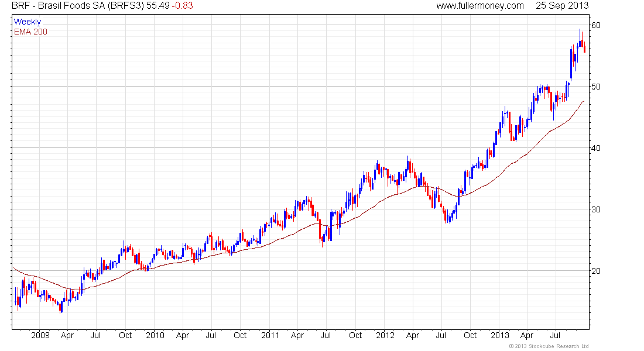Select the EMA 200 legend label
Viewport: 644px width, 351px height.
click(30, 32)
